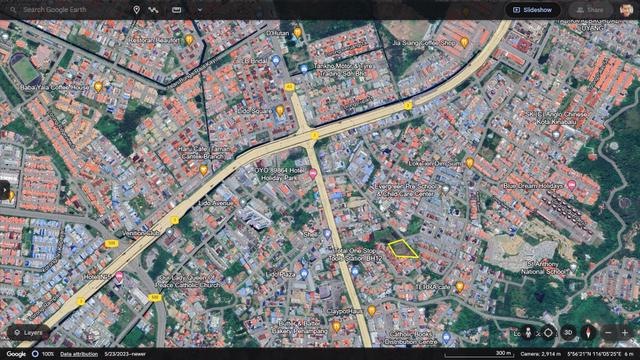Click the LB Bridal shop marker
640x360 pixels.
tap(276, 61)
